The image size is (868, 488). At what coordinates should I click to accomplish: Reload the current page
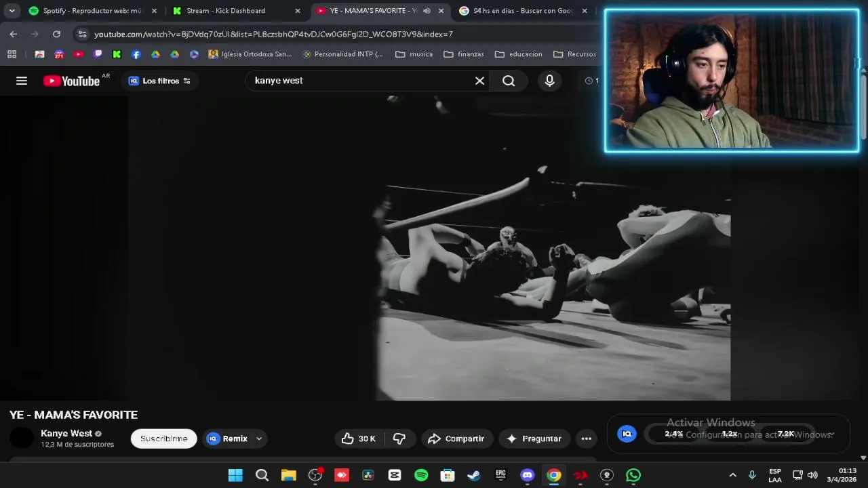(57, 34)
